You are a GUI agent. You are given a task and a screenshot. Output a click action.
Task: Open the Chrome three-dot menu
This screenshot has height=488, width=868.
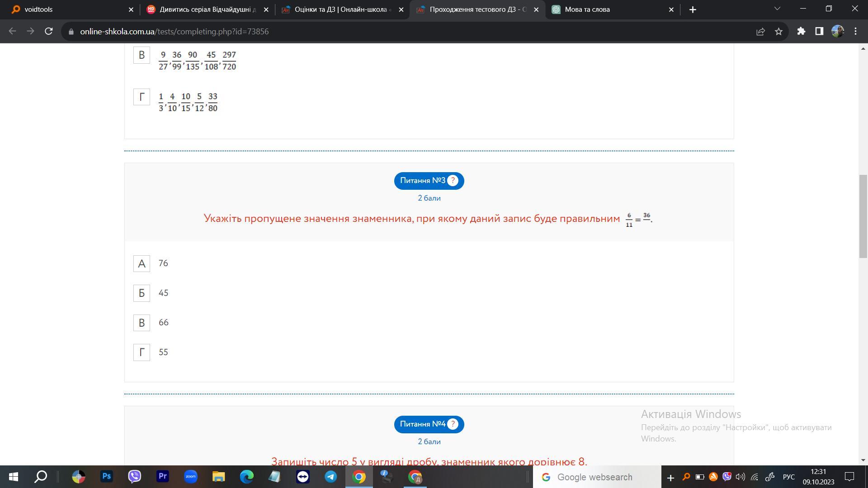(855, 31)
